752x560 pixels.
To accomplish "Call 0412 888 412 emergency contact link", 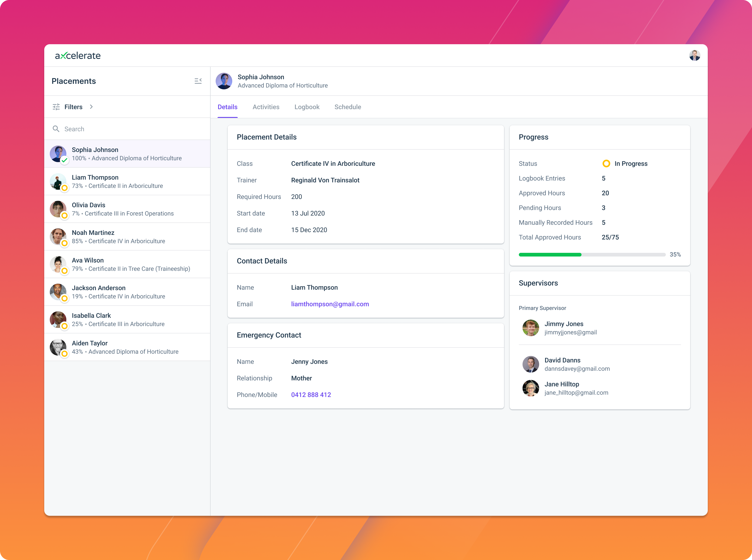I will coord(311,395).
